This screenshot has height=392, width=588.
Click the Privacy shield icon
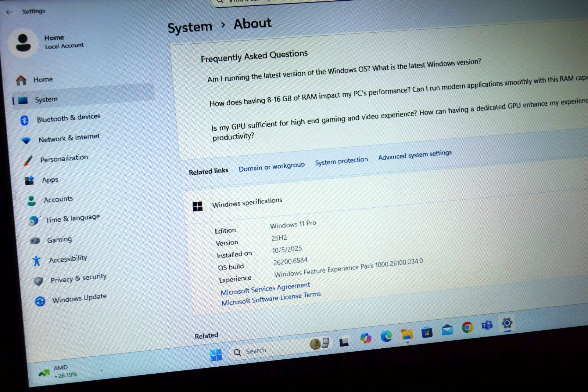[38, 281]
